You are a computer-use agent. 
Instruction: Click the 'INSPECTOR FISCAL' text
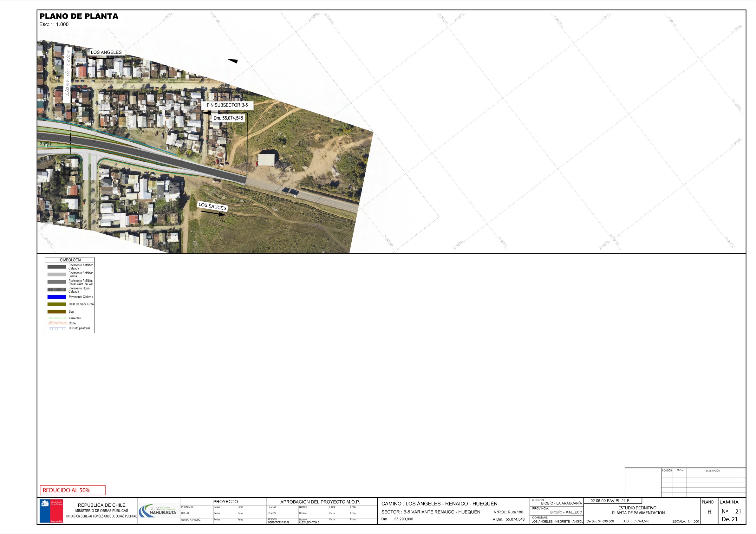click(278, 522)
